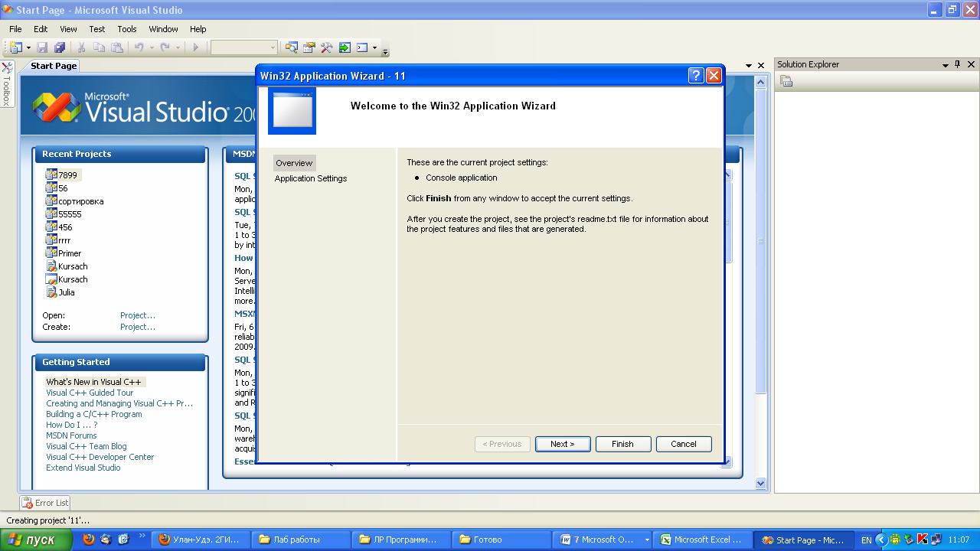Open What's New in Visual C++ link

93,382
